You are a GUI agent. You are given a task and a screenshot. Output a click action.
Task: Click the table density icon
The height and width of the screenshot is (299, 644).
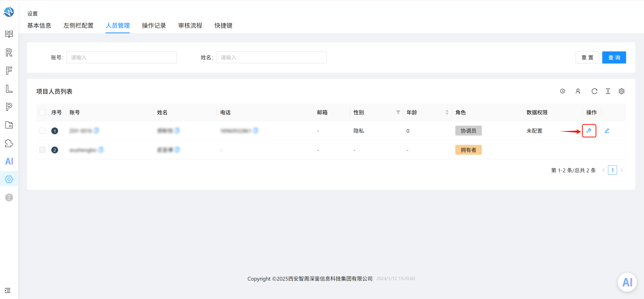pos(608,91)
